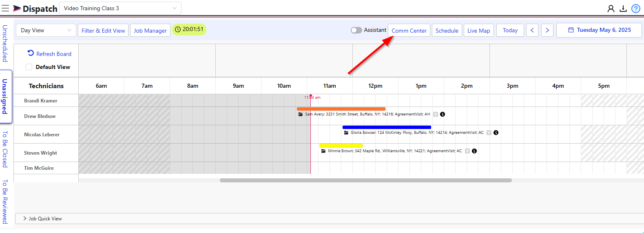Select the orange Sam Avery job bar

pyautogui.click(x=341, y=109)
